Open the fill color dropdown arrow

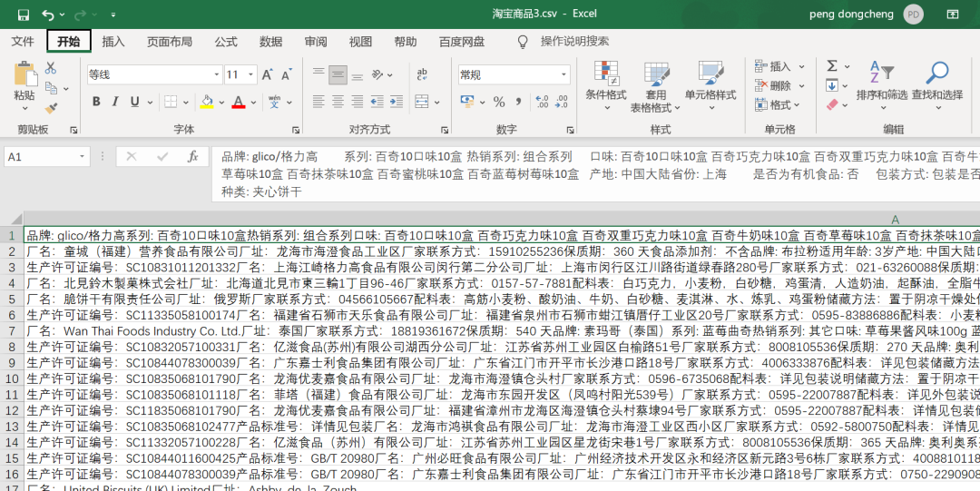coord(222,103)
